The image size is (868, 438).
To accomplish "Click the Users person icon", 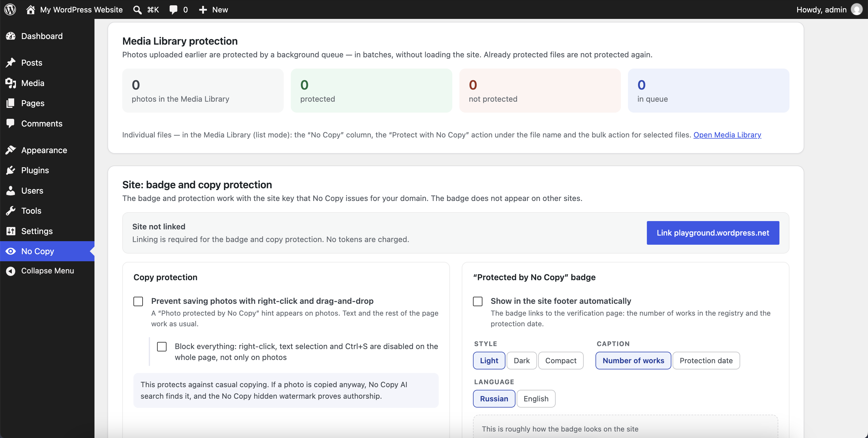I will [11, 191].
